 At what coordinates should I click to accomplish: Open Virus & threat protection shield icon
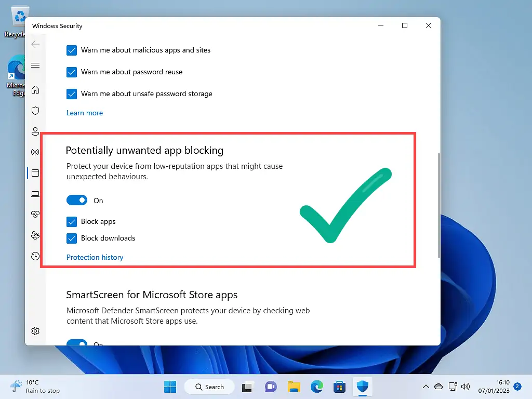[x=35, y=111]
